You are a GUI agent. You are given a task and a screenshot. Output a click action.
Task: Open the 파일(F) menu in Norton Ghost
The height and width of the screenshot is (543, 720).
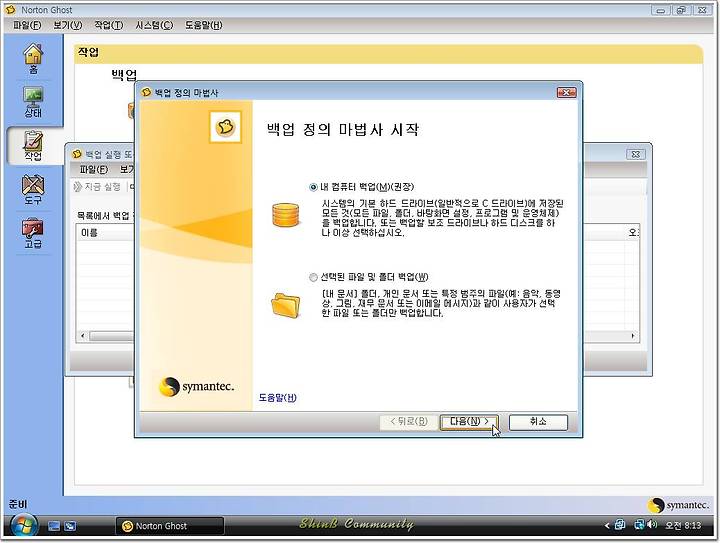(x=27, y=25)
